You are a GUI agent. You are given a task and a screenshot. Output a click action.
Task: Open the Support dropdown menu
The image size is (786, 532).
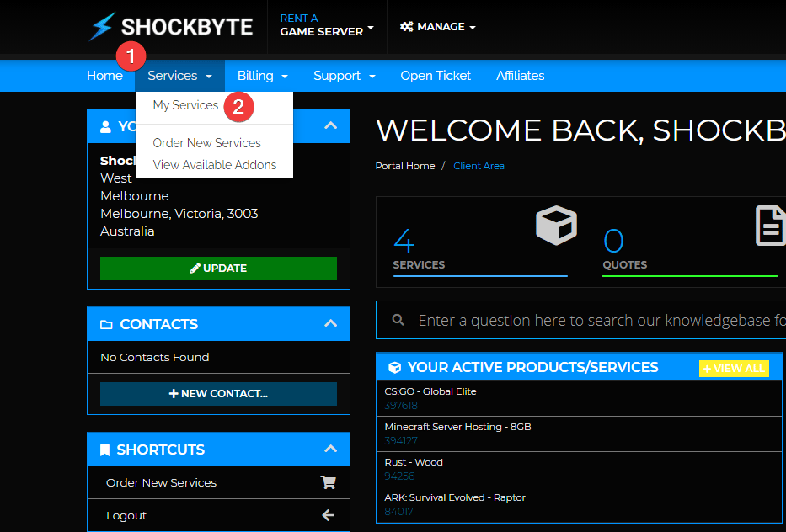[344, 75]
